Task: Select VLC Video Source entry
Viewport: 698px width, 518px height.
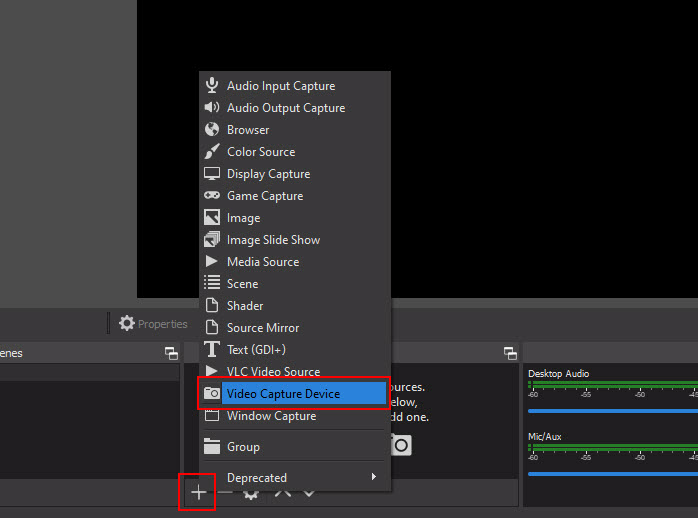Action: pos(294,371)
